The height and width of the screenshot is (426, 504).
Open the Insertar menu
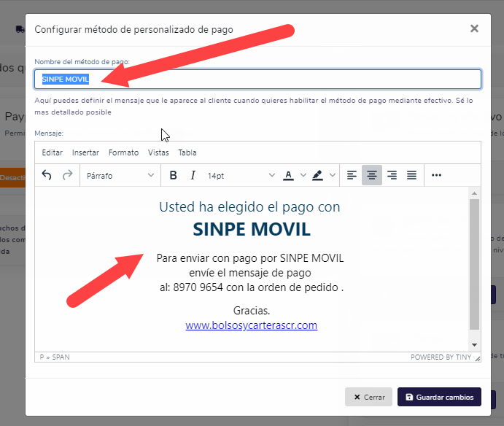point(85,152)
